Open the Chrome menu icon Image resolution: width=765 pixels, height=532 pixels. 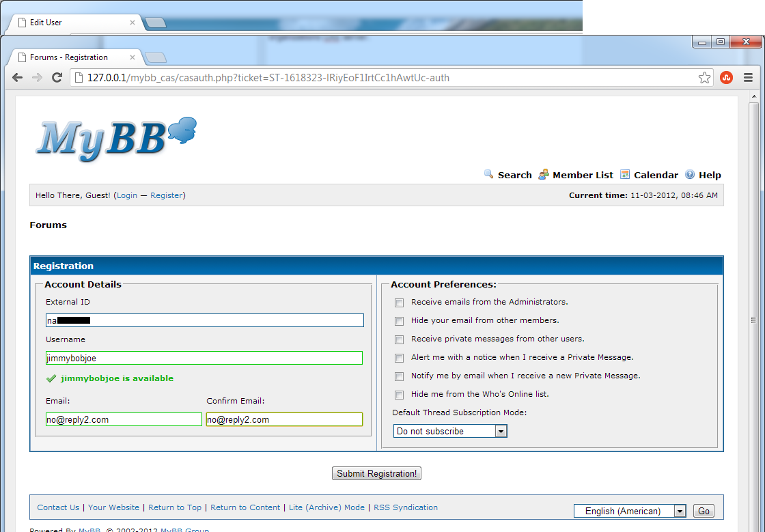coord(748,78)
